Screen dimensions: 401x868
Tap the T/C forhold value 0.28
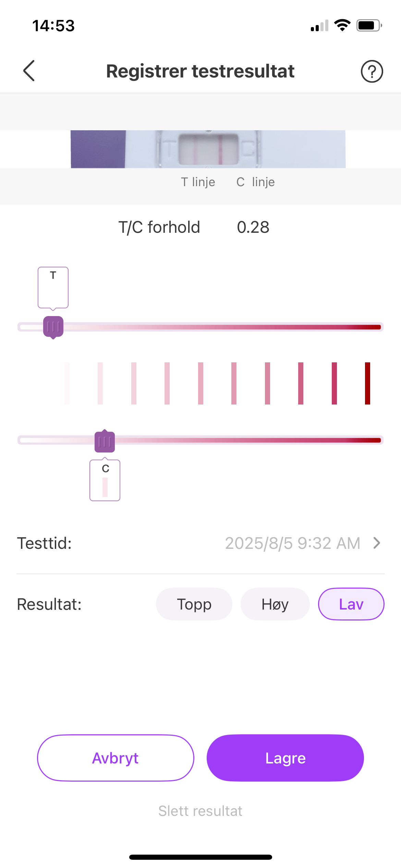(x=253, y=227)
